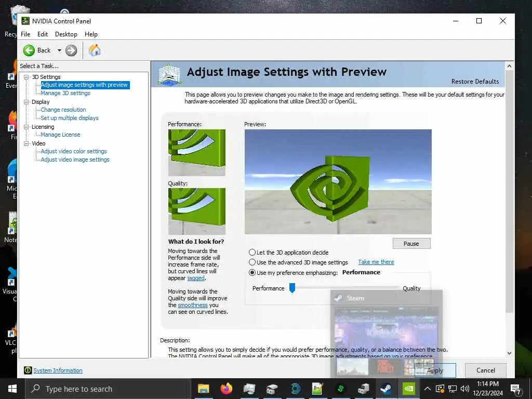Image resolution: width=532 pixels, height=399 pixels.
Task: Select Use the advanced 3D image settings
Action: pos(252,262)
